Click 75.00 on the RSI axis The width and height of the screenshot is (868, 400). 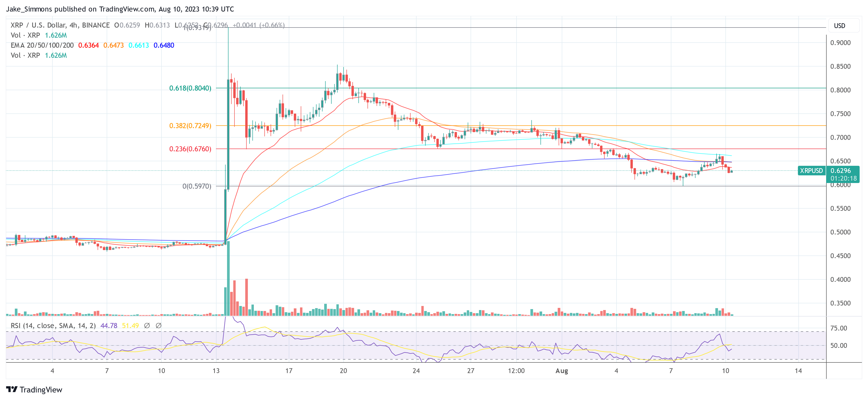click(839, 328)
